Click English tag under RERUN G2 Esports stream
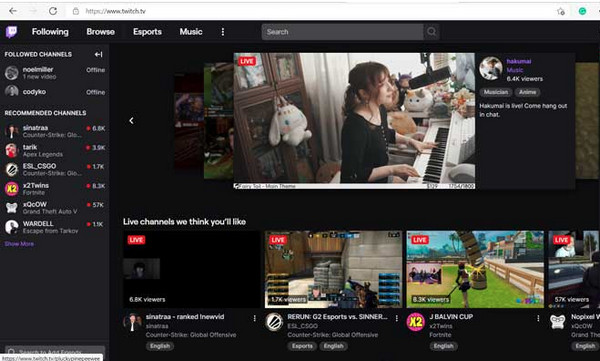 click(x=333, y=346)
